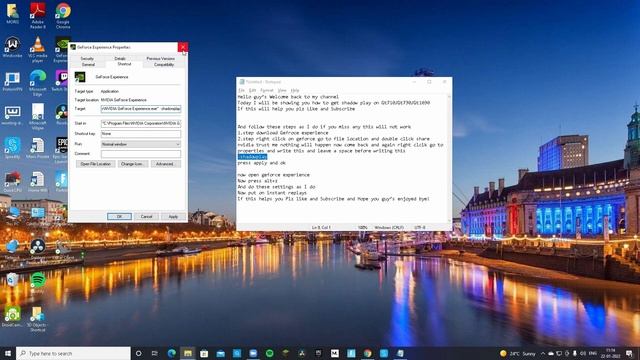640x360 pixels.
Task: Open Spotify from the taskbar
Action: point(269,353)
